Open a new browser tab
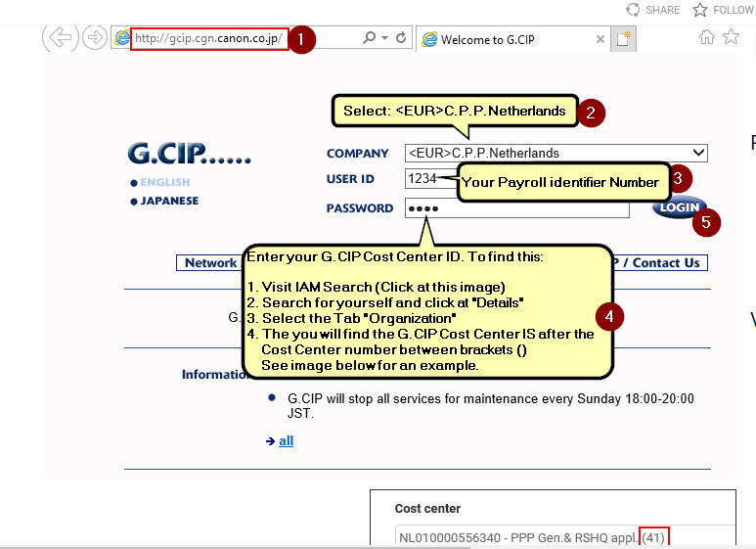The image size is (756, 549). point(623,38)
